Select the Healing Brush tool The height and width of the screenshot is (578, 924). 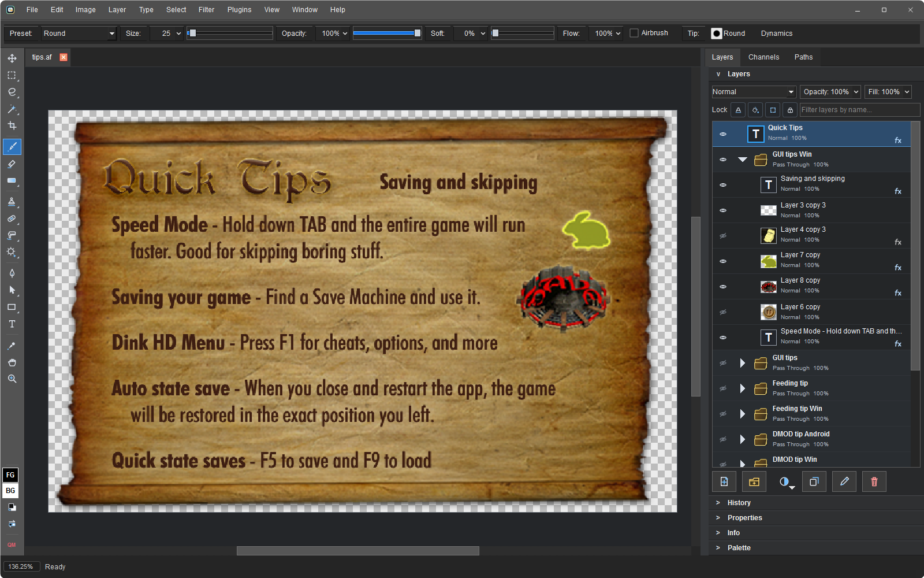coord(12,218)
